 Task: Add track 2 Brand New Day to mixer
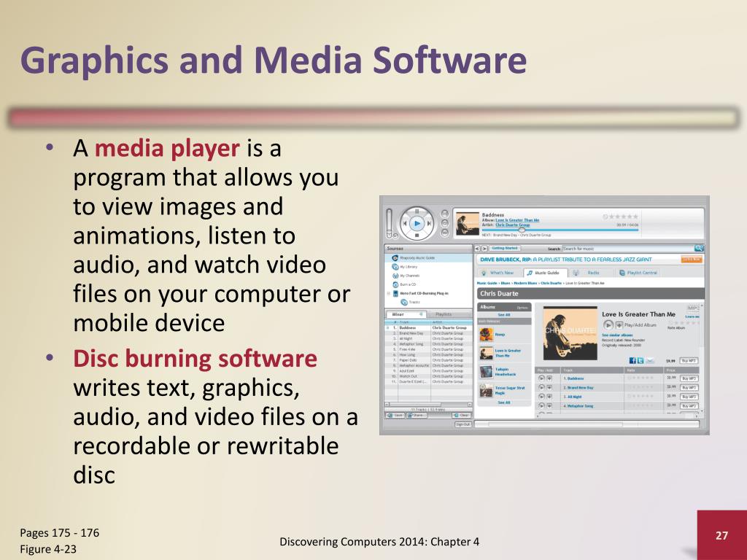pyautogui.click(x=549, y=388)
